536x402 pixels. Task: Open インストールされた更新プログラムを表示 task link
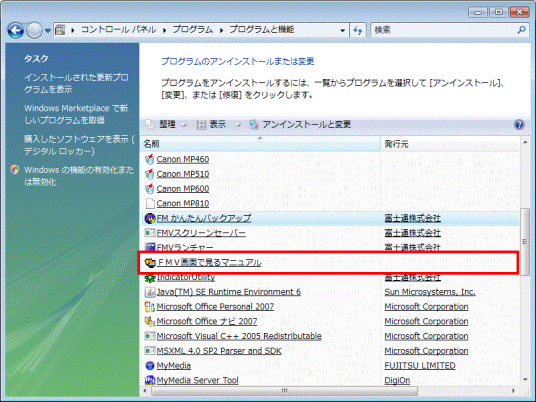tap(76, 83)
